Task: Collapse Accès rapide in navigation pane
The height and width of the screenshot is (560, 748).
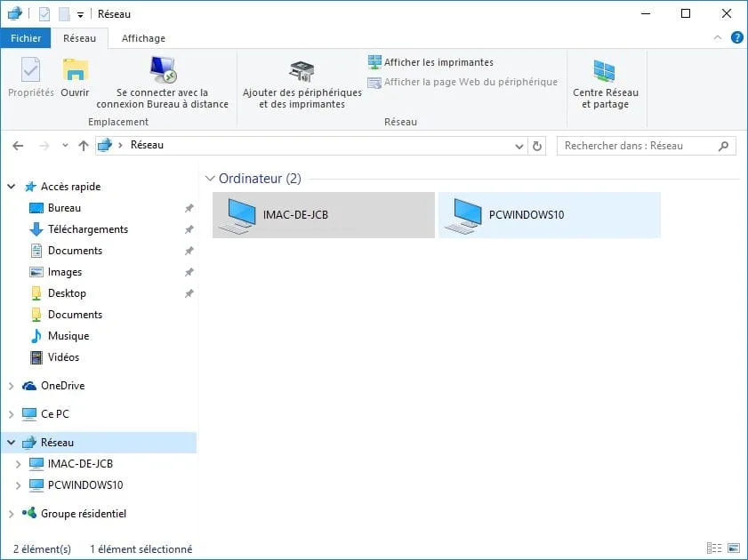Action: 11,187
